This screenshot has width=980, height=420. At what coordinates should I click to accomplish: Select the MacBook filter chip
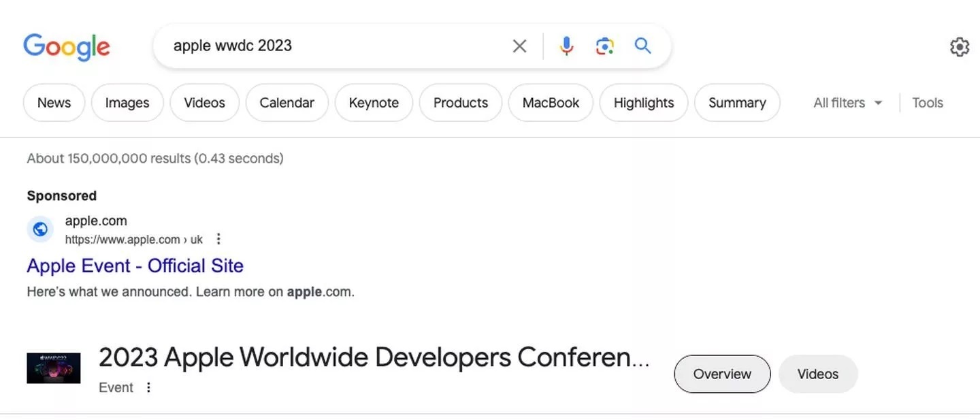point(551,103)
